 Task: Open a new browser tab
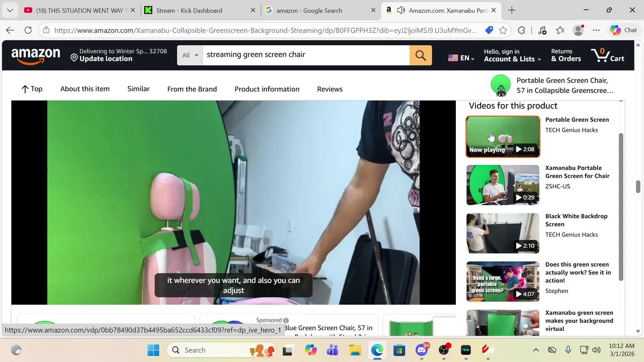click(x=512, y=10)
